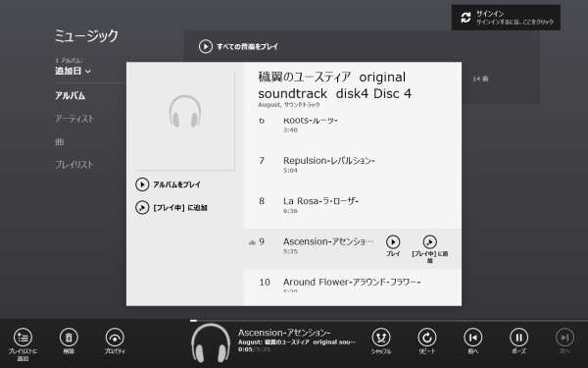Click the play all music circle icon
The height and width of the screenshot is (368, 588).
coord(206,46)
